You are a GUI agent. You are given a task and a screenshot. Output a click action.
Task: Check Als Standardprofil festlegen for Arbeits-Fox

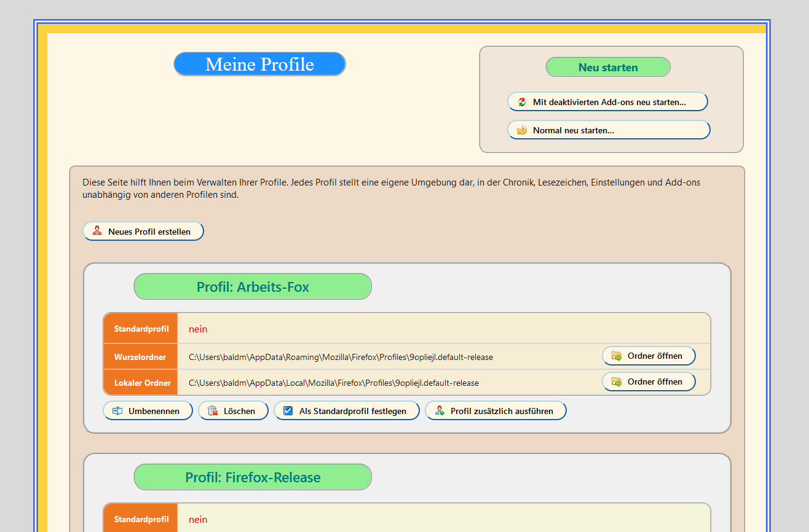coord(288,411)
